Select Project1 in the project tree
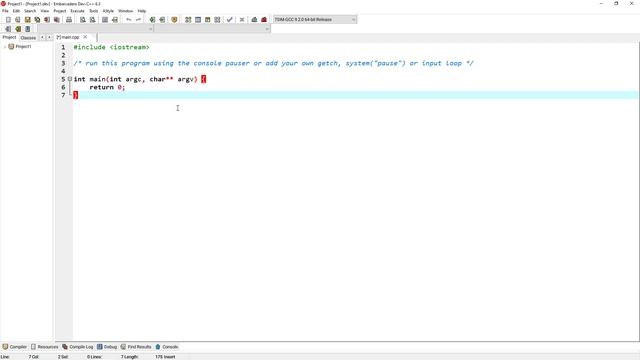The width and height of the screenshot is (640, 360). [x=23, y=47]
